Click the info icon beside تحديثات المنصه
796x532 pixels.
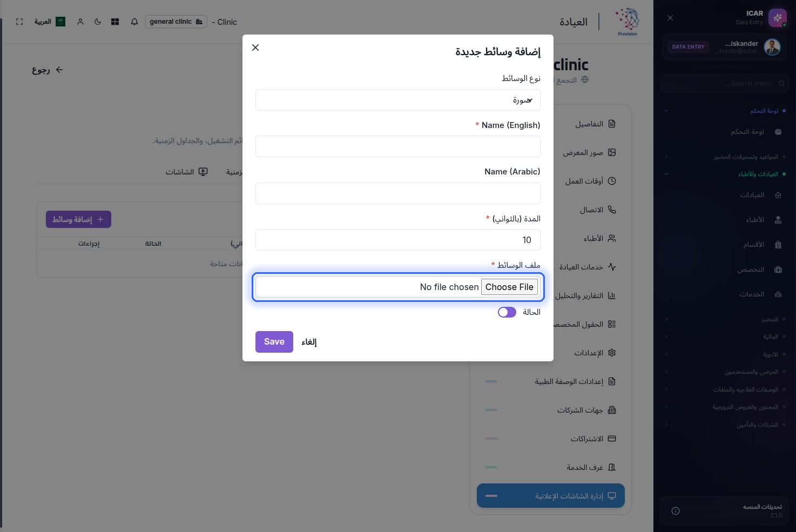(676, 511)
